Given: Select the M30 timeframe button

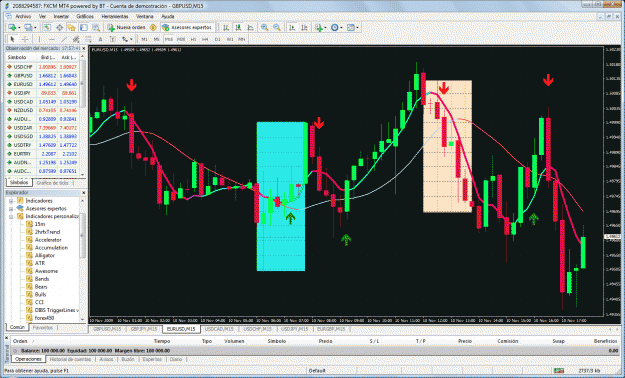Looking at the screenshot, I should click(x=181, y=39).
